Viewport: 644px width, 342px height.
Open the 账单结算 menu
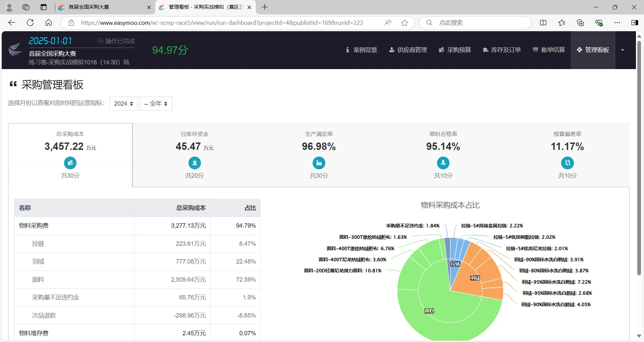549,50
